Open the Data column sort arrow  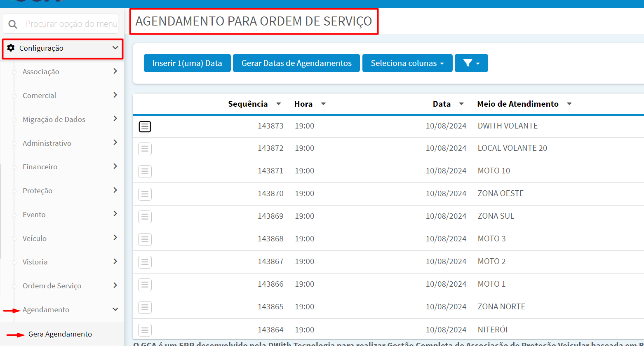(x=461, y=104)
